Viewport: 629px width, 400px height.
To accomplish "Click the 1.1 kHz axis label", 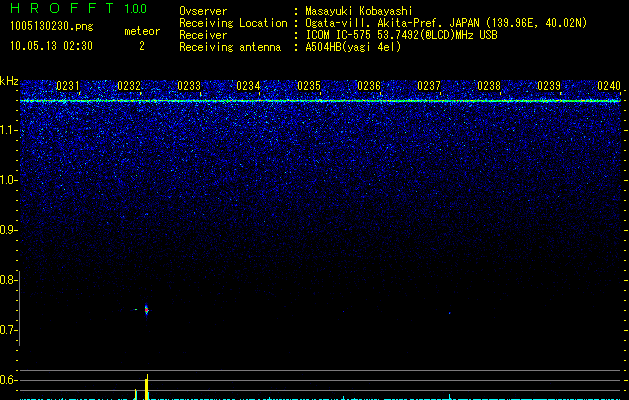I will (x=8, y=130).
